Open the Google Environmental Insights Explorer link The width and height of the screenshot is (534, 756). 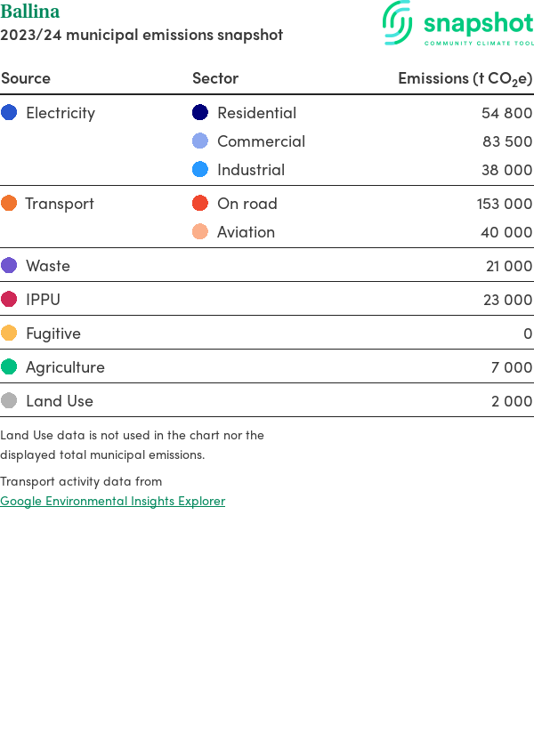click(112, 501)
